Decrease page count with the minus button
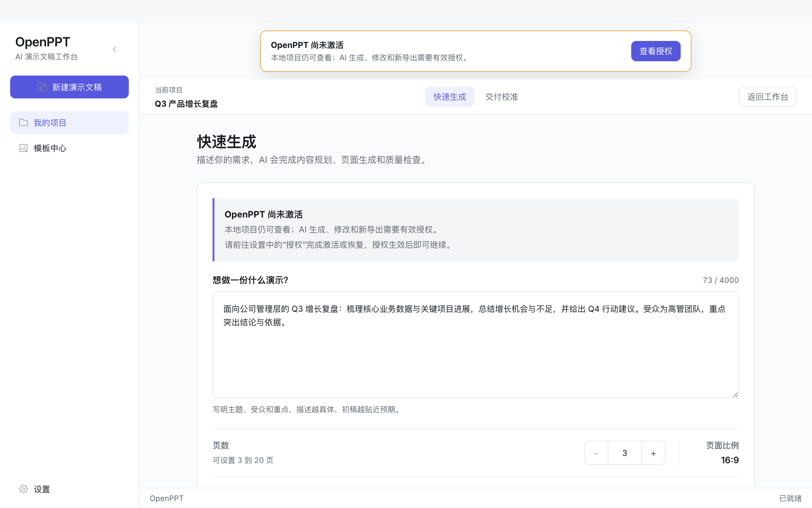Viewport: 812px width, 508px height. [x=596, y=453]
